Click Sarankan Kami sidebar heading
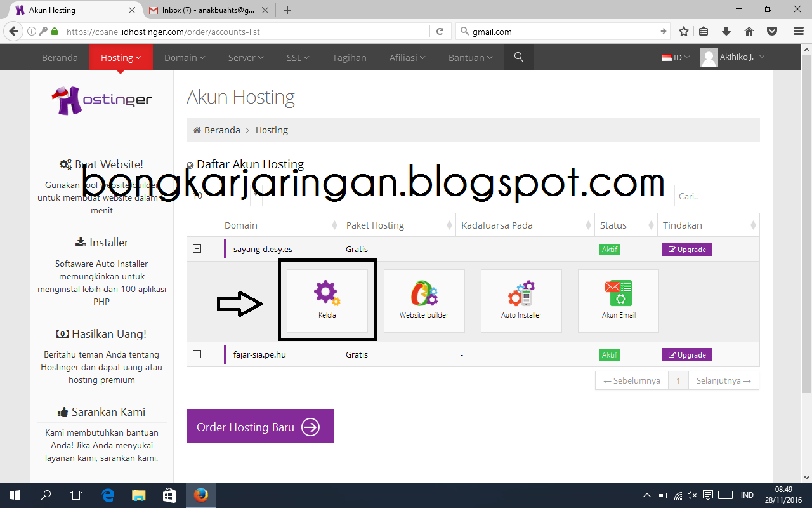This screenshot has width=812, height=508. 101,411
